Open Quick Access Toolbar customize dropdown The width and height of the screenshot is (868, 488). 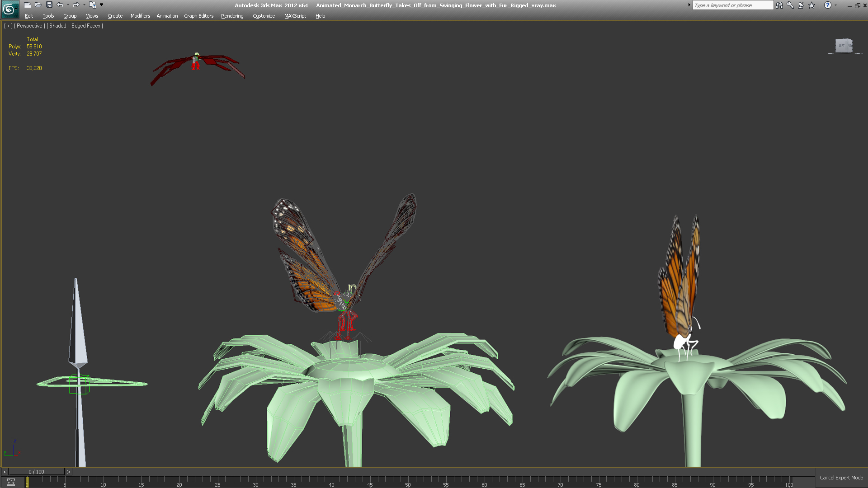click(x=102, y=5)
